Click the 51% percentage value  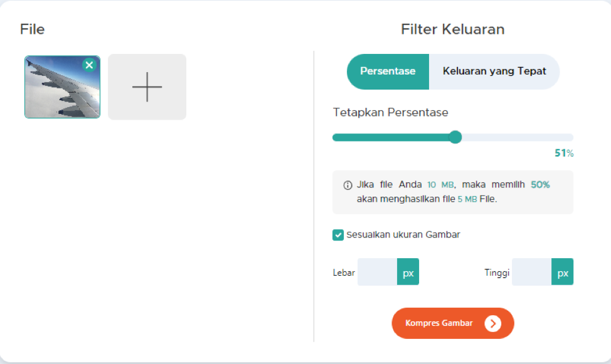tap(563, 153)
